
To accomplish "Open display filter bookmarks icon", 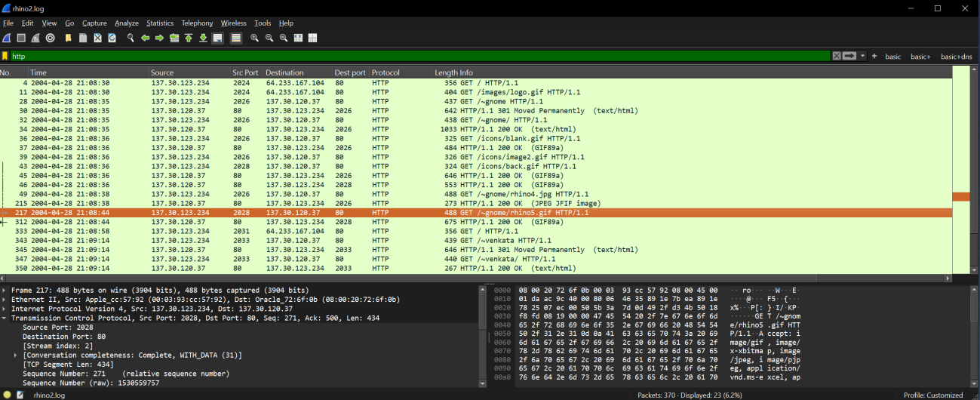I will (5, 56).
